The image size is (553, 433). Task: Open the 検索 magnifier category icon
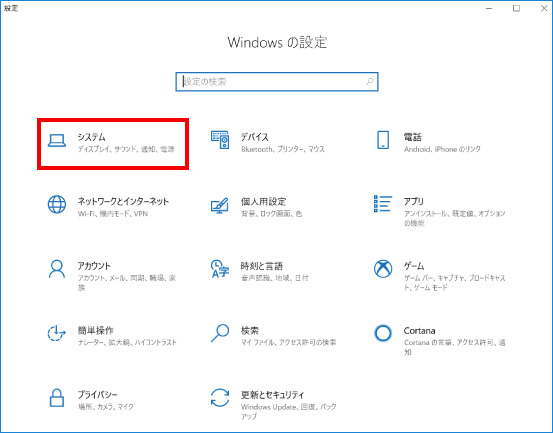point(220,333)
